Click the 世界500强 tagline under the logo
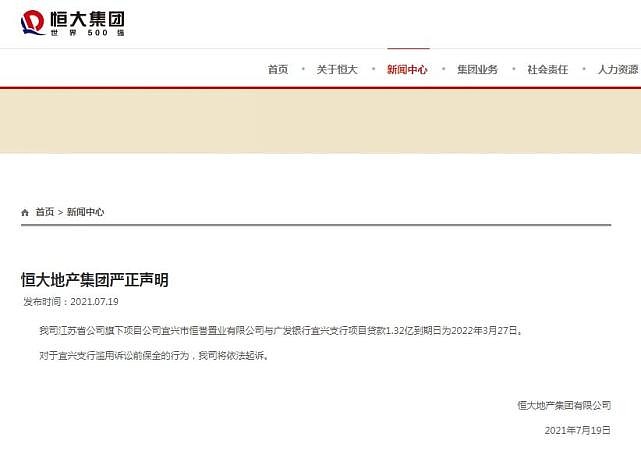This screenshot has width=641, height=451. coord(87,33)
